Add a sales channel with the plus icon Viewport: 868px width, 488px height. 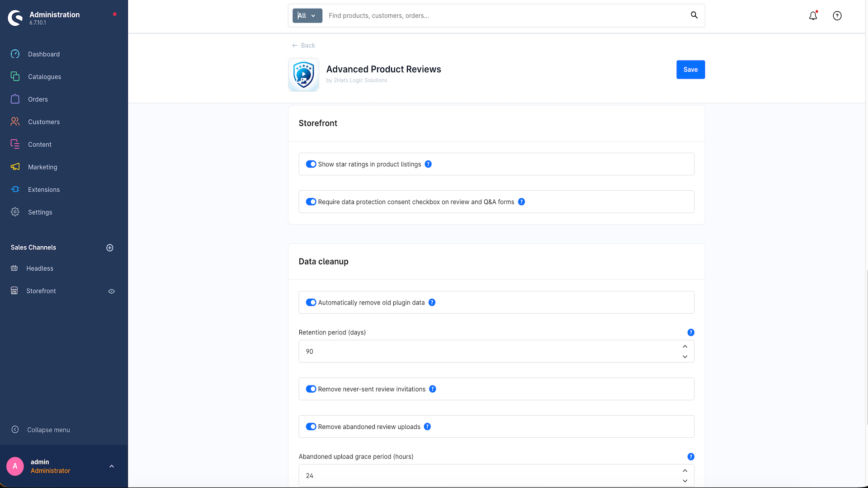110,248
